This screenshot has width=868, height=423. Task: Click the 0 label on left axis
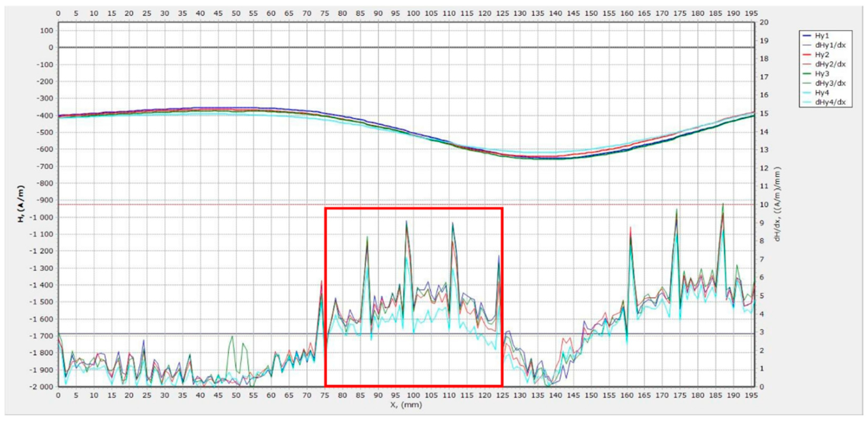click(51, 47)
